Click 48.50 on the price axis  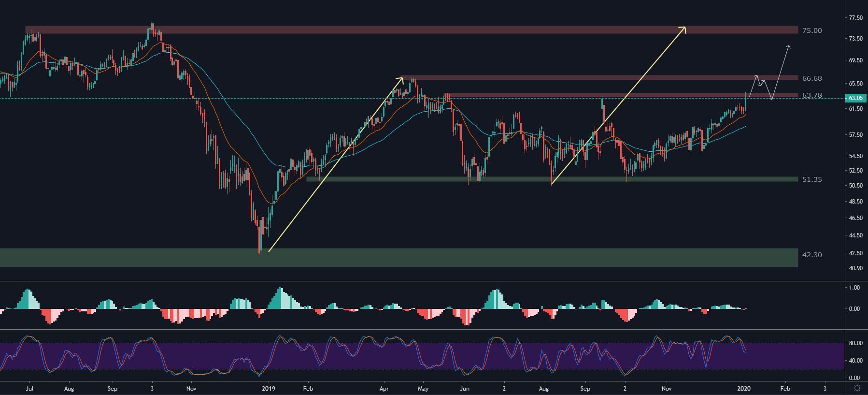click(x=855, y=202)
